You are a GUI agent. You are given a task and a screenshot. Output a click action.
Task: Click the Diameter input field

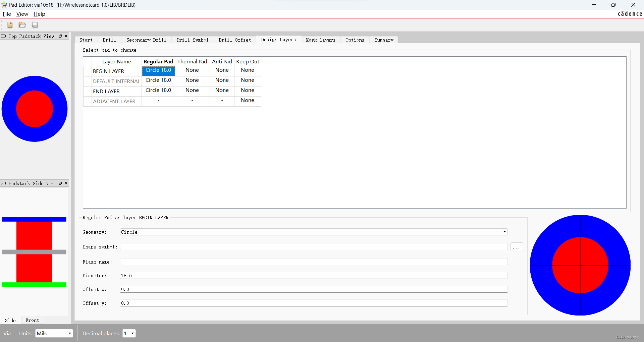tap(314, 276)
